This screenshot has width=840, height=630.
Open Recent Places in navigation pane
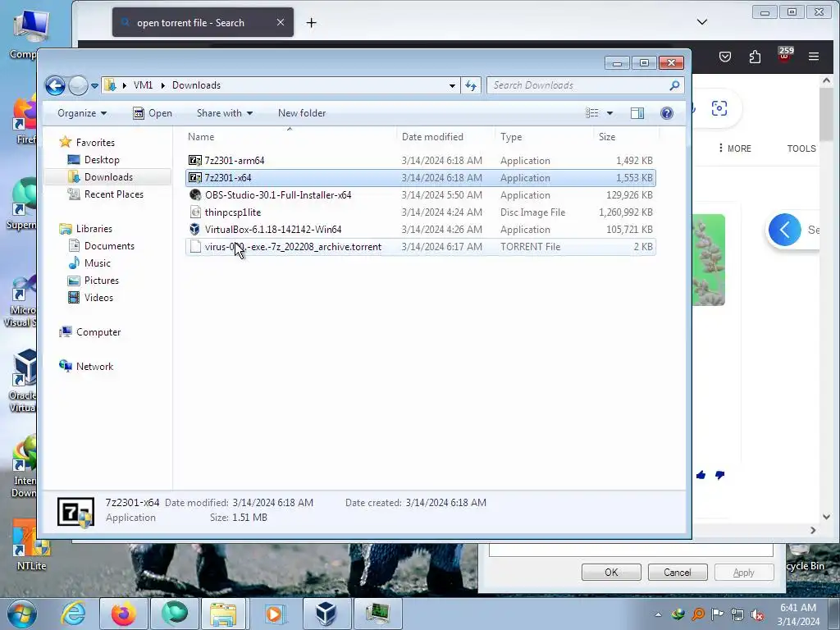coord(113,194)
